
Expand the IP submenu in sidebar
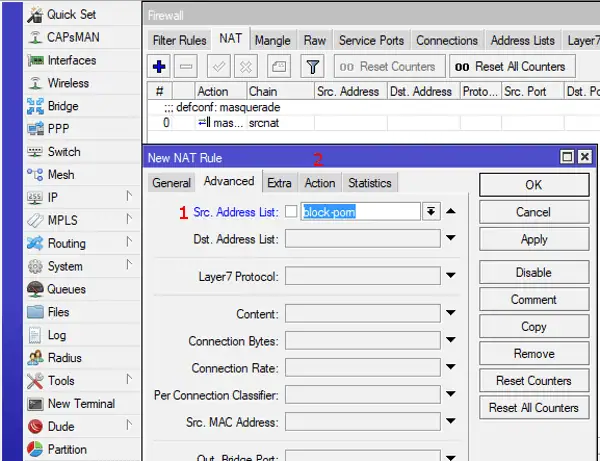pos(83,197)
